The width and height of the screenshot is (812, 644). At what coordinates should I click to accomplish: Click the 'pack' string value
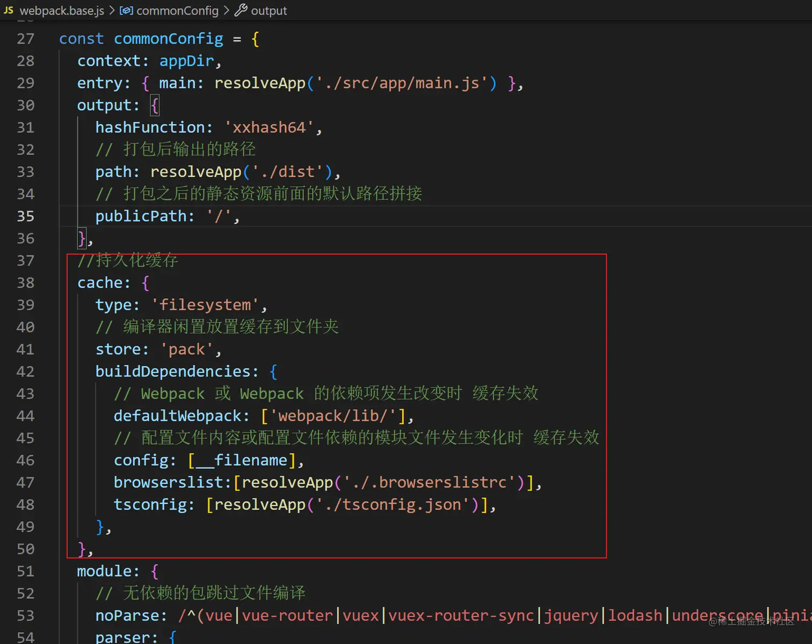pos(186,349)
